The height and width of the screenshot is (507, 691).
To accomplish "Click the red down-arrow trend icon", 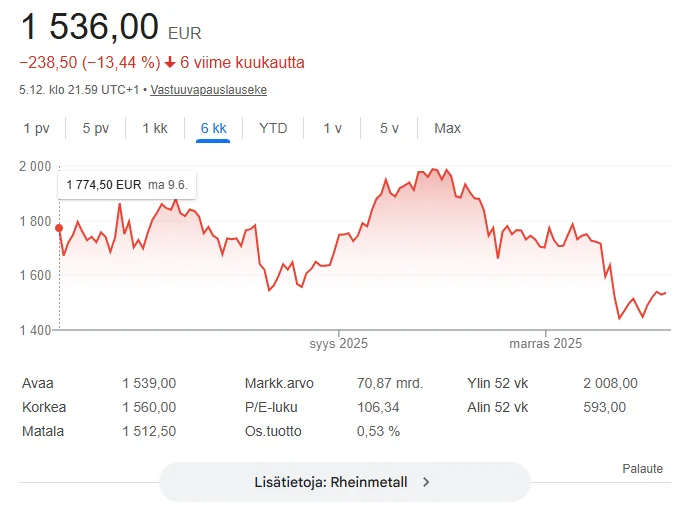I will pyautogui.click(x=170, y=62).
